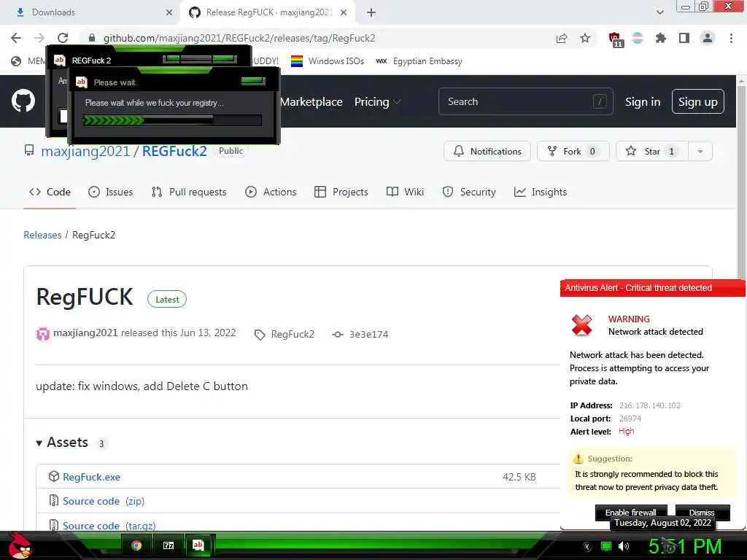Open the Issues tab
The width and height of the screenshot is (747, 560).
[x=111, y=192]
